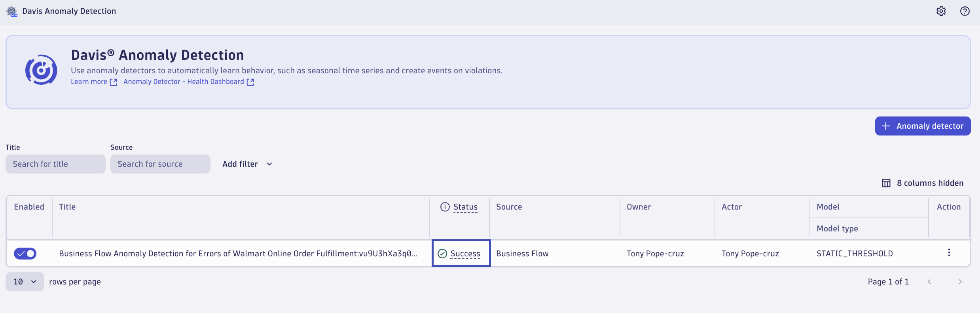
Task: Click the Success checkmark icon in status cell
Action: point(442,254)
